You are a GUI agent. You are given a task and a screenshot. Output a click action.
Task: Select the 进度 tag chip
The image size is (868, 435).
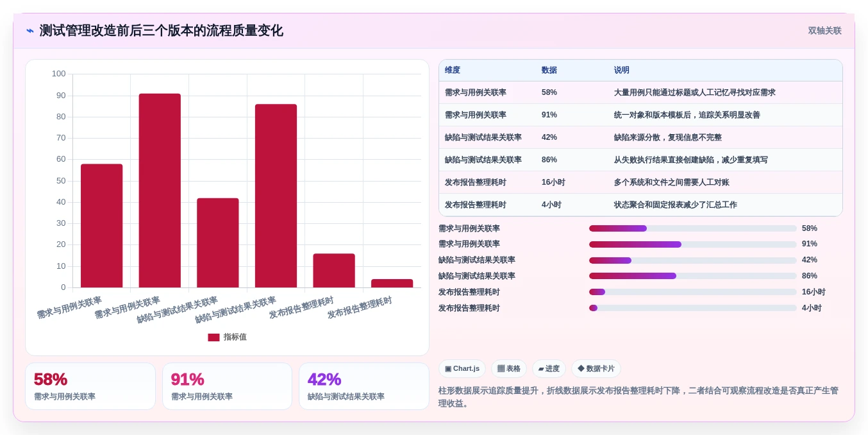[x=549, y=369]
